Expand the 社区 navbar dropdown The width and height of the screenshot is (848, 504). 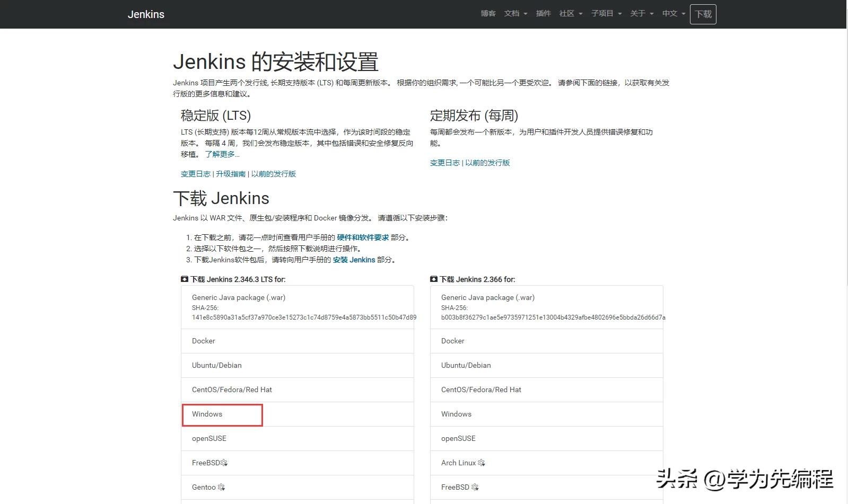[571, 14]
